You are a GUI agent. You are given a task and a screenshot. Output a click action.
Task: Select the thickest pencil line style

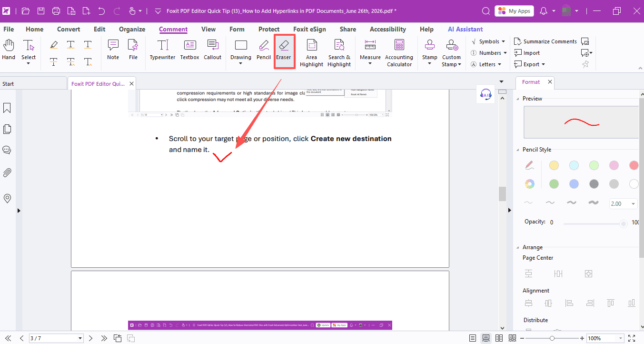point(593,202)
